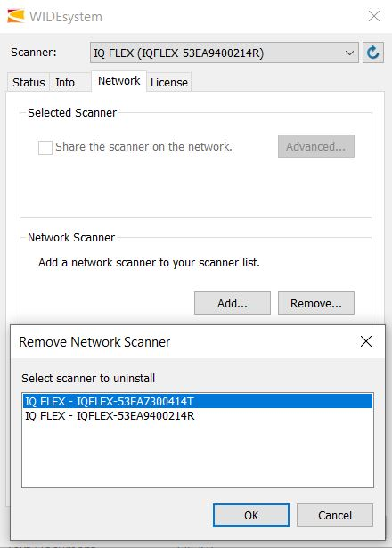This screenshot has width=392, height=548.
Task: Toggle Share the scanner on the network checkbox
Action: pyautogui.click(x=45, y=148)
